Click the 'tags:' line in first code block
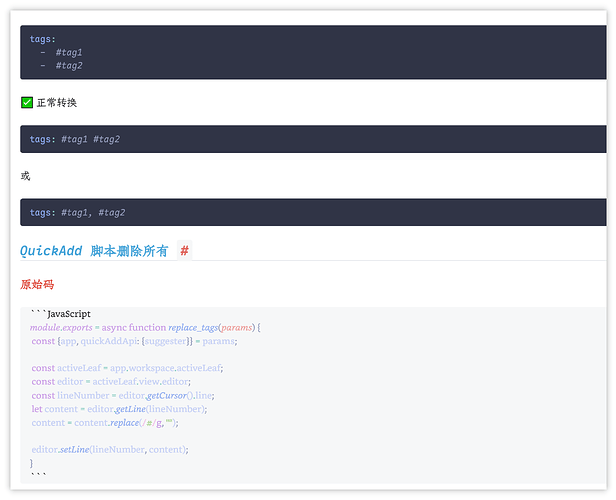Image resolution: width=616 pixels, height=500 pixels. [x=43, y=39]
